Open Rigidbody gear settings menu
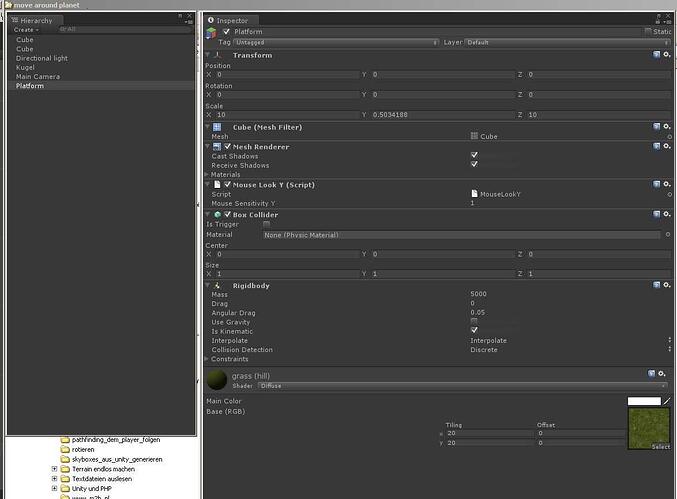The width and height of the screenshot is (677, 499). tap(667, 285)
